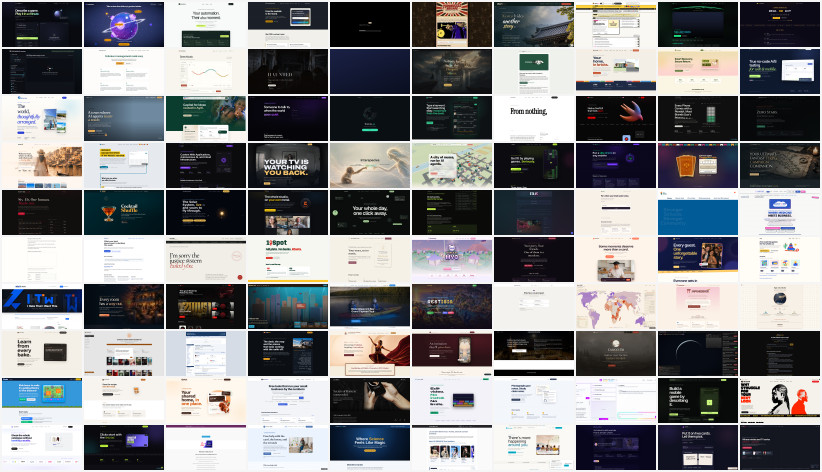This screenshot has height=472, width=822.
Task: Open the 'Cocktail Shuffle' thumbnail
Action: coord(124,212)
